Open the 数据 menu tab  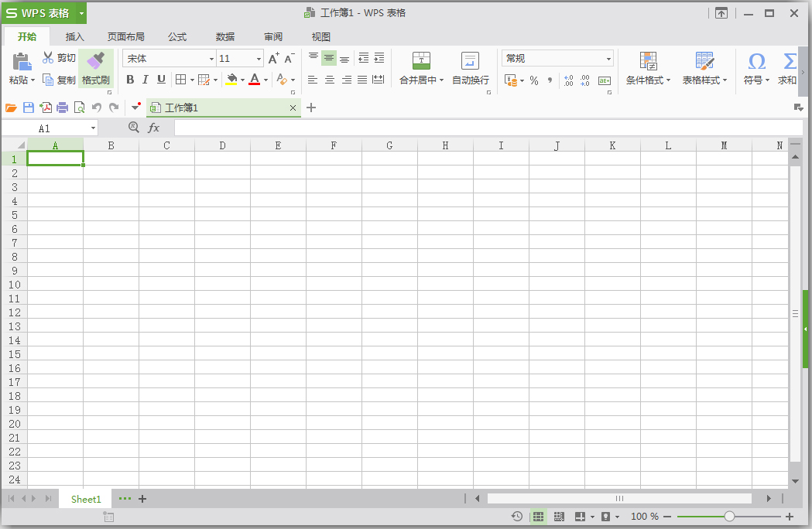click(x=225, y=36)
